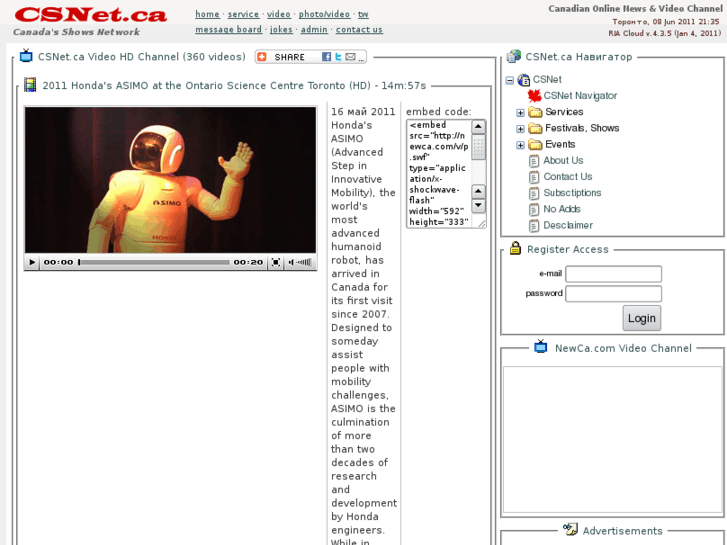The image size is (727, 545).
Task: Share the video by email
Action: pos(351,57)
